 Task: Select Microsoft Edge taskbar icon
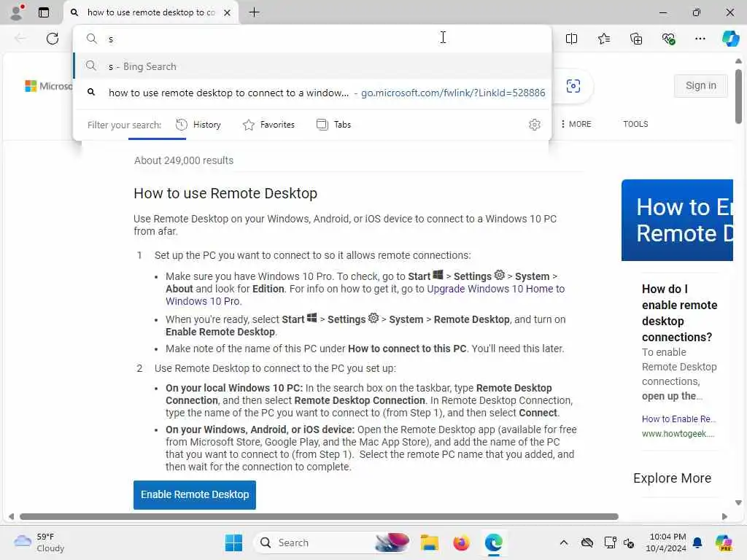[494, 542]
